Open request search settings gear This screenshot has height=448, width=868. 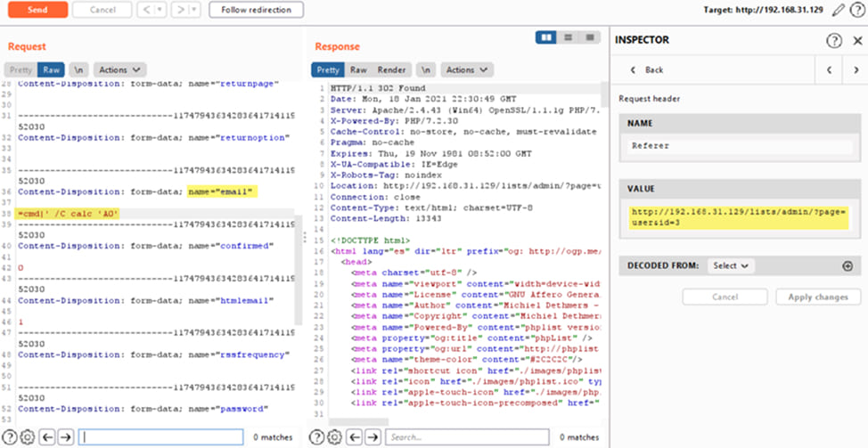27,437
